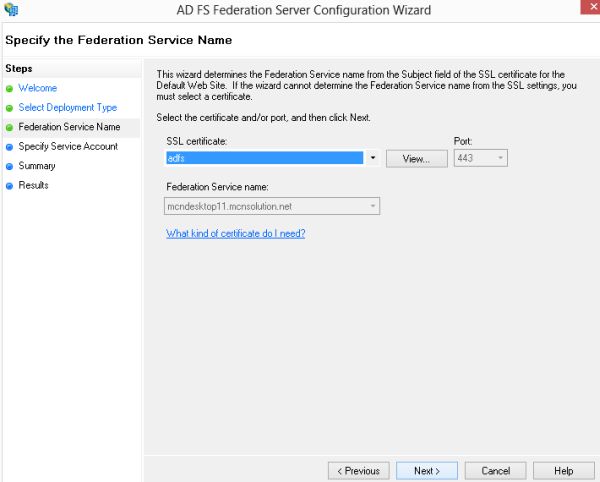Open the Port 443 dropdown
This screenshot has height=482, width=600.
[499, 158]
